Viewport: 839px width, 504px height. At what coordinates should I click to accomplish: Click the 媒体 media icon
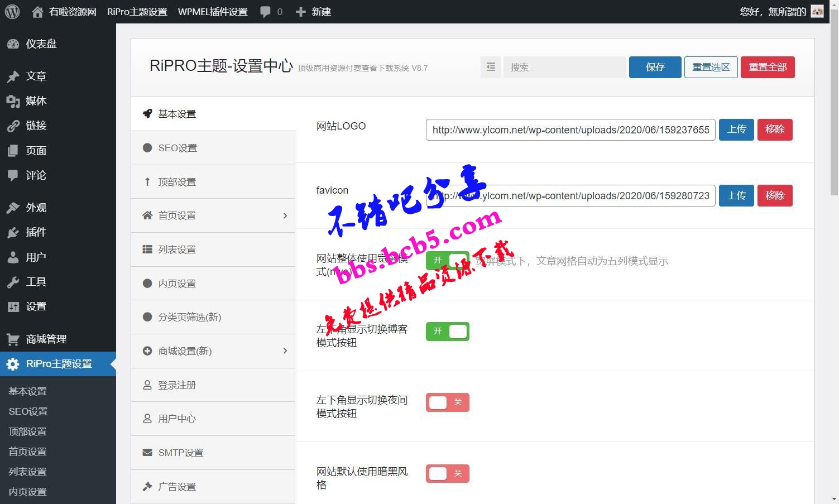pyautogui.click(x=13, y=101)
